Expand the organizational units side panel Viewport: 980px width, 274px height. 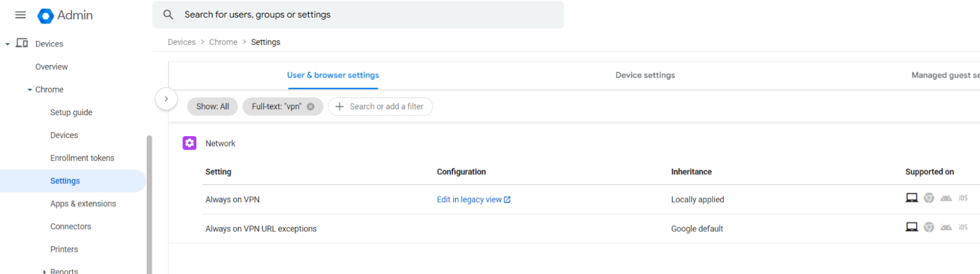(166, 99)
